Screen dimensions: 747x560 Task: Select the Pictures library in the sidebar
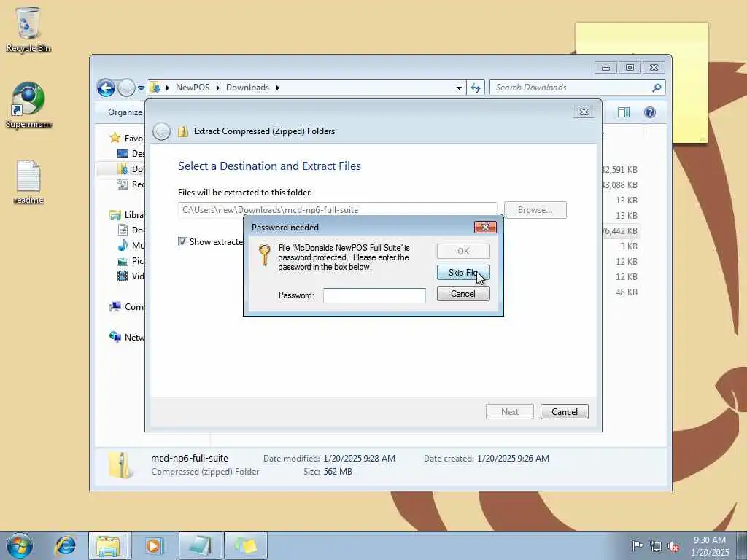[131, 260]
